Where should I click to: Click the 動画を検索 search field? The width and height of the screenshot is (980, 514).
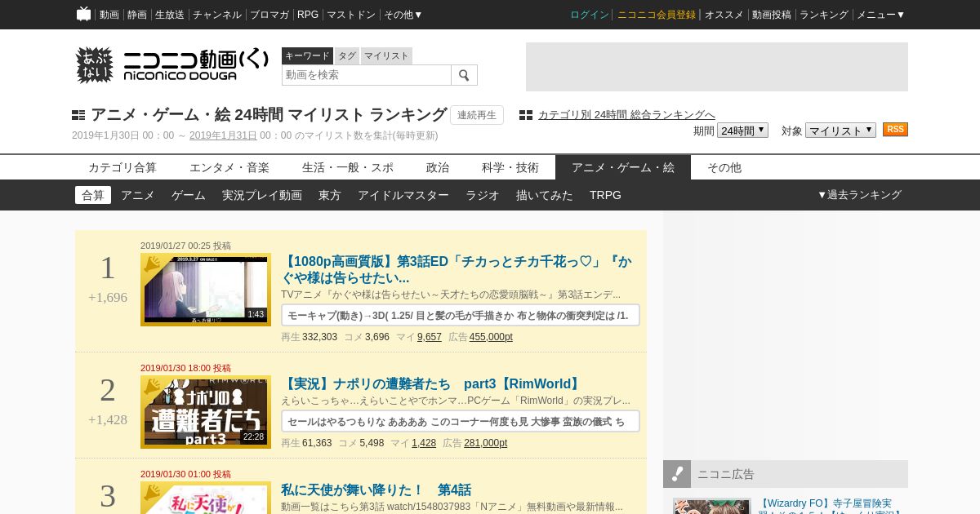(367, 75)
